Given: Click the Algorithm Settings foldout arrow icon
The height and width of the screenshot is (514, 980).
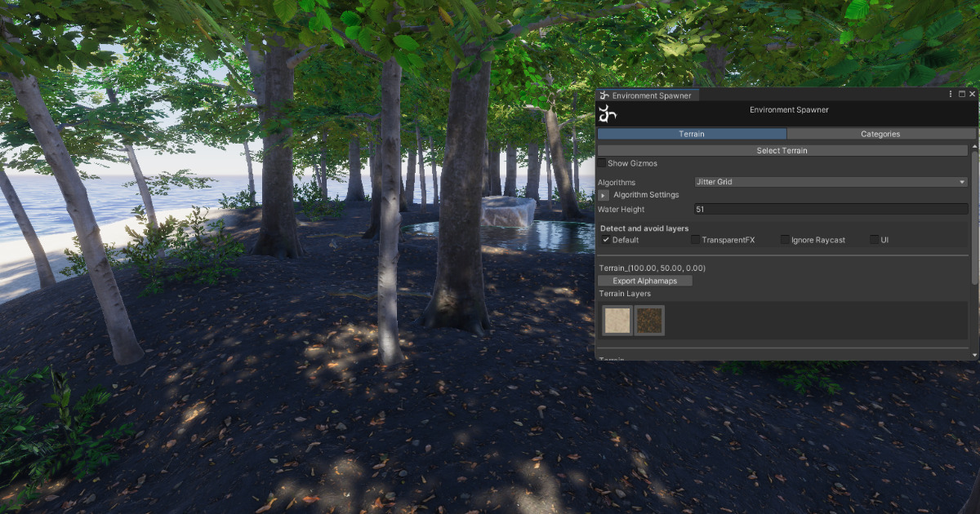Looking at the screenshot, I should pyautogui.click(x=603, y=195).
